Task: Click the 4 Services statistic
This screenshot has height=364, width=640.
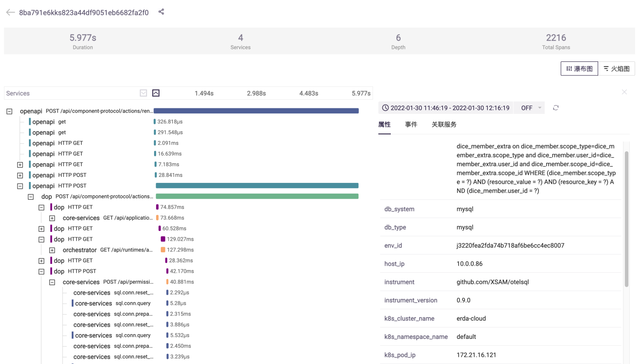Action: pyautogui.click(x=241, y=41)
